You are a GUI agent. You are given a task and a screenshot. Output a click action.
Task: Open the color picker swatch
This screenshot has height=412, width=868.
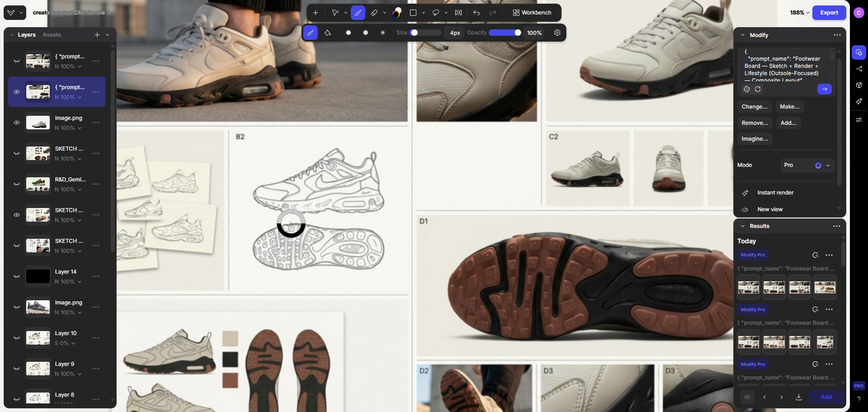[397, 13]
